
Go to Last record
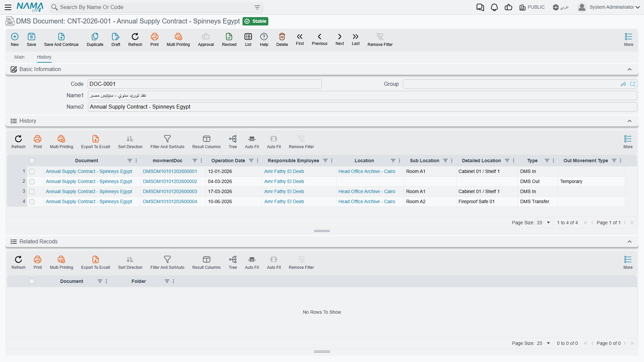pyautogui.click(x=356, y=39)
